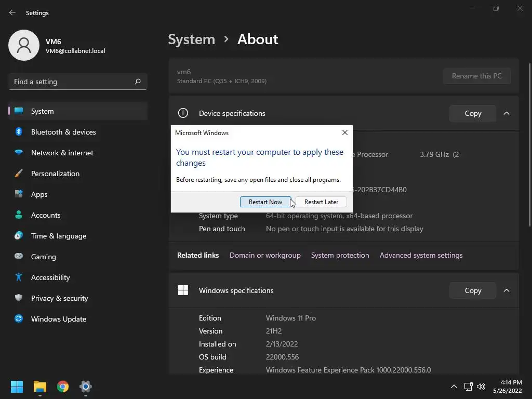Open Windows Update sync icon

[19, 319]
